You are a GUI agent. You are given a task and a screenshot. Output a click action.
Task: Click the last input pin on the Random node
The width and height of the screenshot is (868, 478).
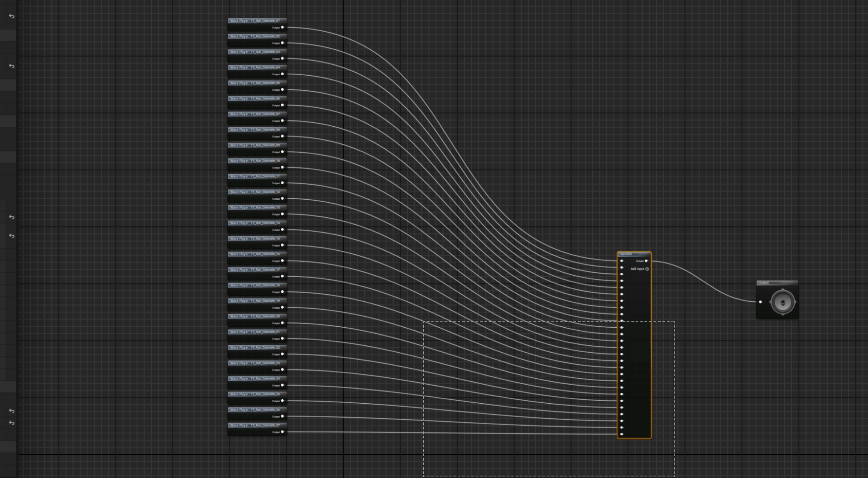tap(622, 434)
